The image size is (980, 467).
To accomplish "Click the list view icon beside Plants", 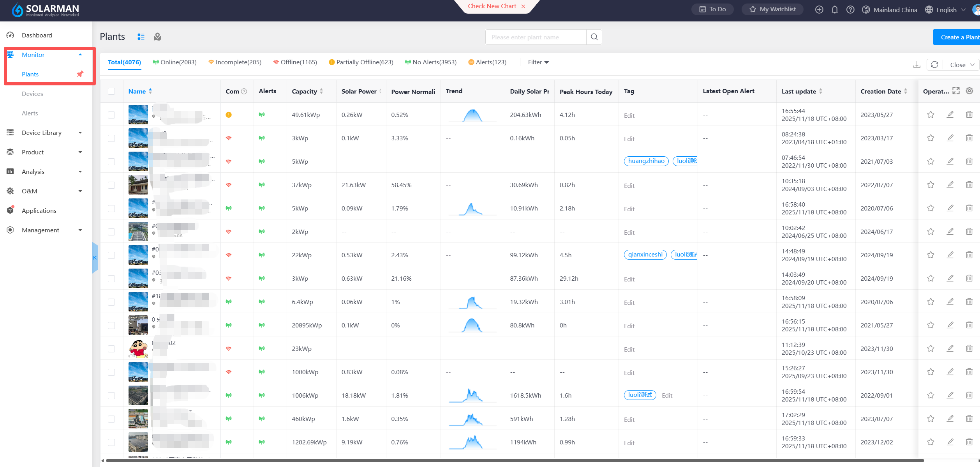I will pos(141,37).
